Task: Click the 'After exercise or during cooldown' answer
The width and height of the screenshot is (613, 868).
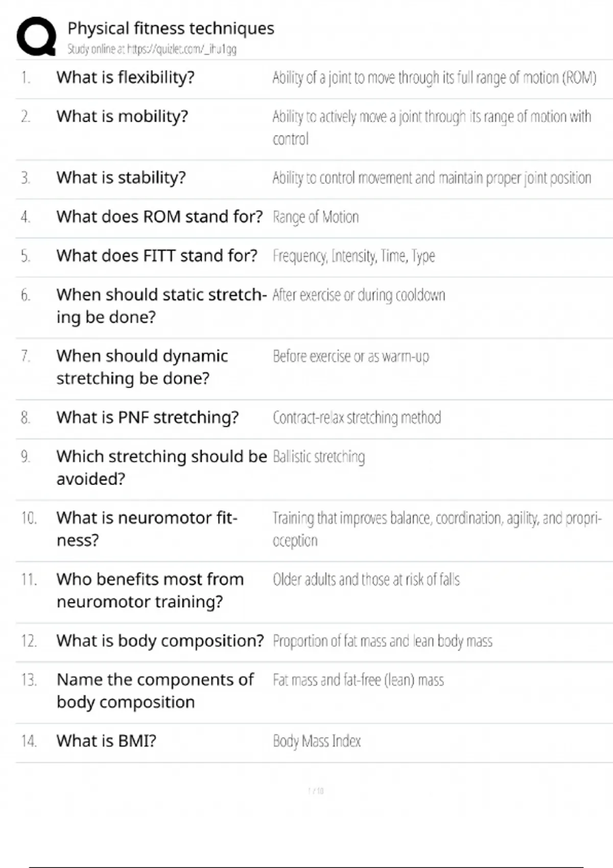Action: [359, 295]
